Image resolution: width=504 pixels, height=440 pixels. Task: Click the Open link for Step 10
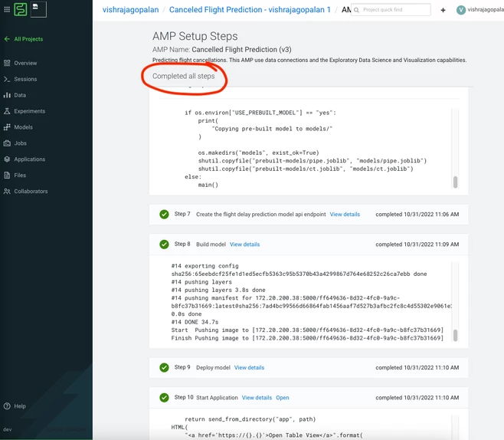[282, 398]
